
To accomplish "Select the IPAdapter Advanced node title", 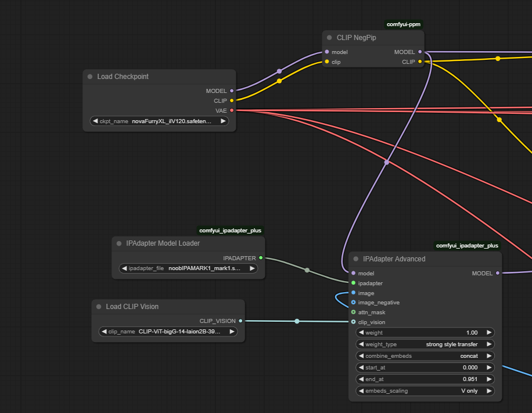I will pyautogui.click(x=394, y=259).
